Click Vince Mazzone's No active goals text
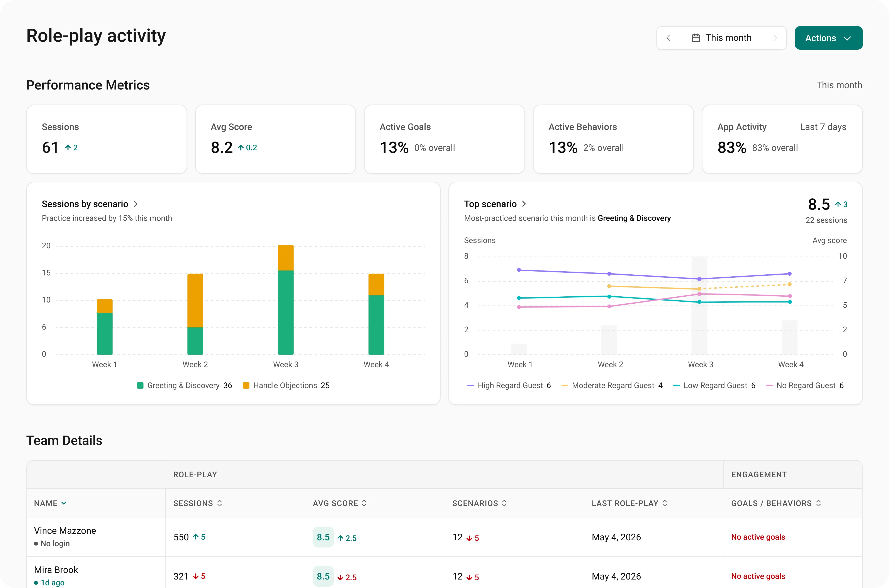The image size is (889, 588). click(x=758, y=537)
